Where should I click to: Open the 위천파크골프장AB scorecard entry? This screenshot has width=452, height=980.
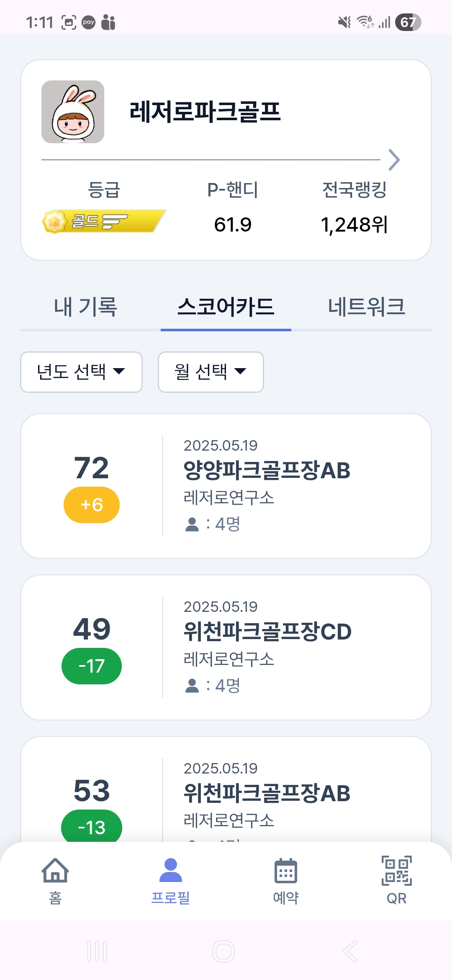[x=267, y=794]
